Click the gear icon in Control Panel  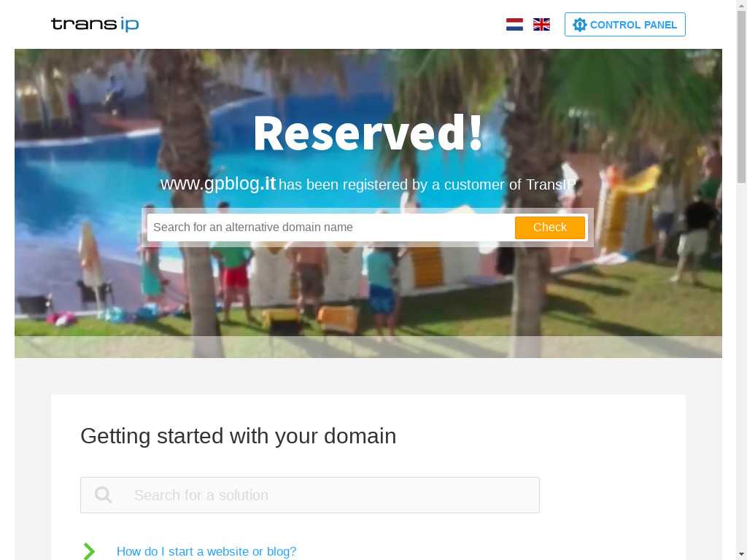pos(579,25)
